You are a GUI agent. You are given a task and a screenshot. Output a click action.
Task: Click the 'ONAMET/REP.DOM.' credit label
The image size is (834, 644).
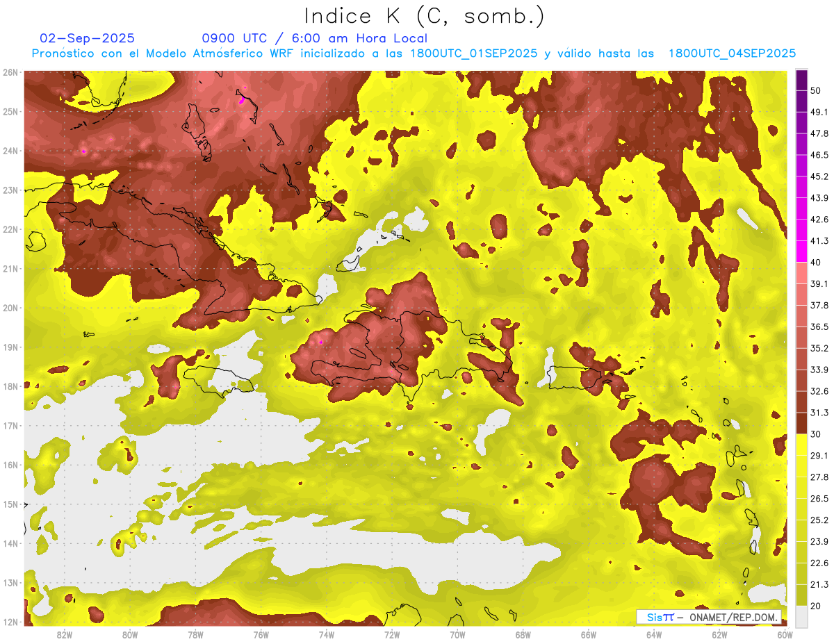(x=735, y=617)
